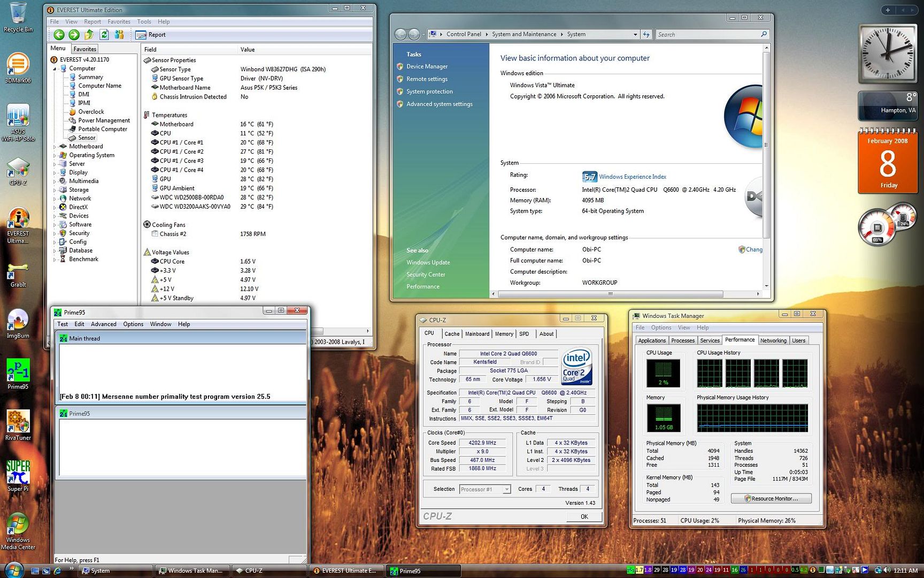
Task: Open the Processor #1 selection dropdown in CPU-Z
Action: click(506, 489)
